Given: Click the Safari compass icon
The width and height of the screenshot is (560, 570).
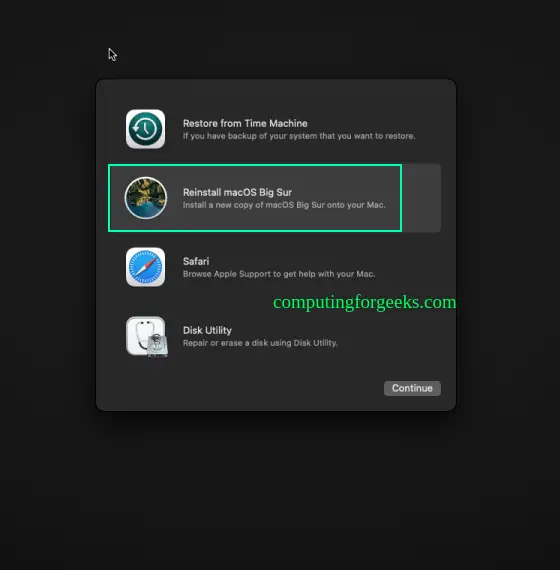Looking at the screenshot, I should point(145,267).
